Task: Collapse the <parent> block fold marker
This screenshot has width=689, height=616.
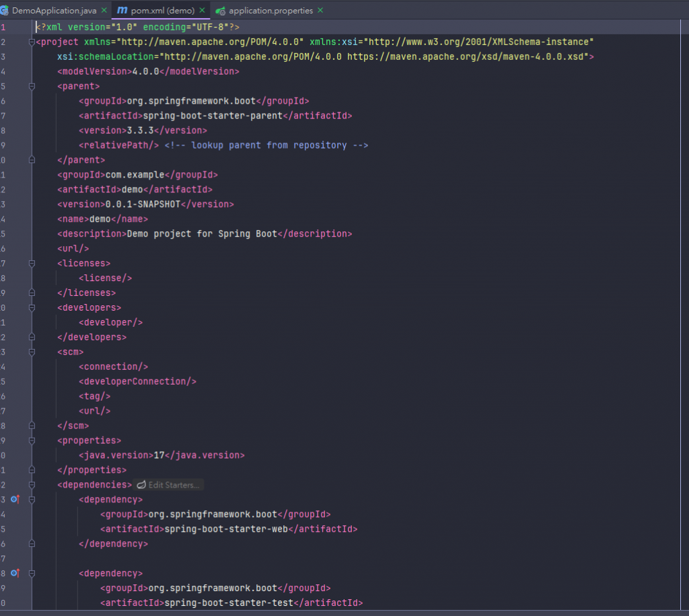Action: click(x=32, y=87)
